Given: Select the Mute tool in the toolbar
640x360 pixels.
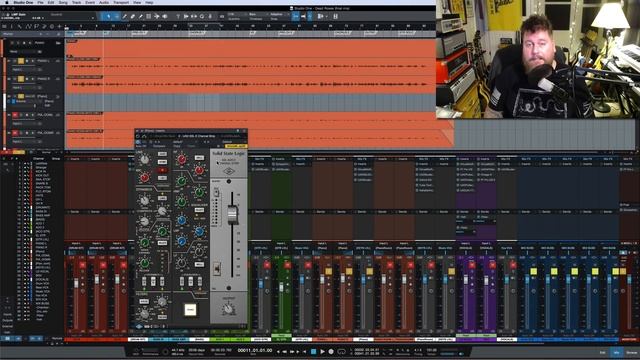Looking at the screenshot, I should 149,16.
